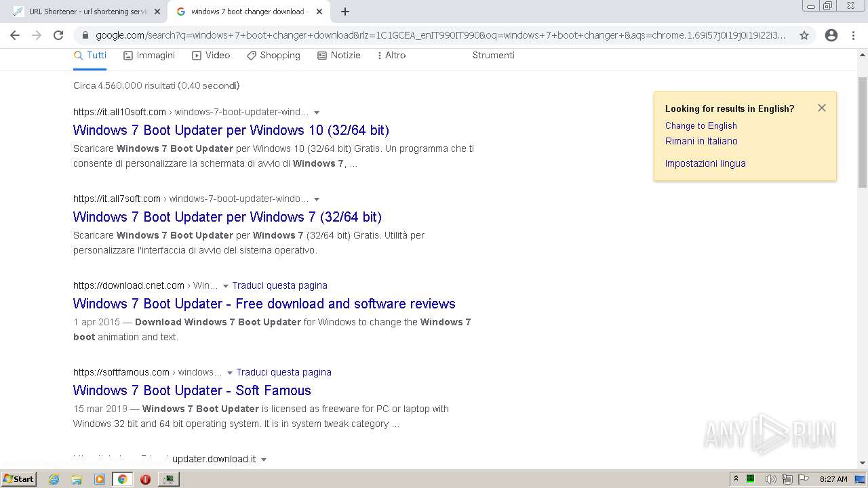Open Windows Explorer folder from taskbar
Viewport: 868px width, 488px height.
[77, 479]
